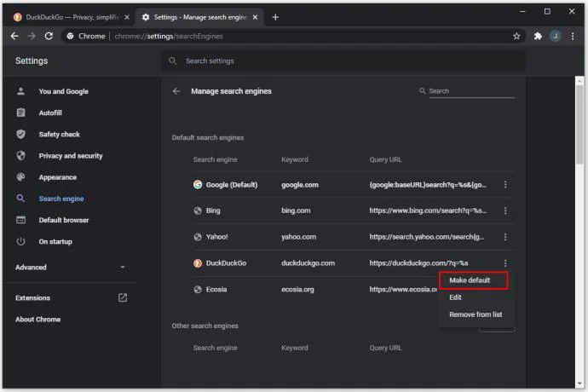Choose Remove from list in menu
This screenshot has width=588, height=392.
[x=476, y=314]
